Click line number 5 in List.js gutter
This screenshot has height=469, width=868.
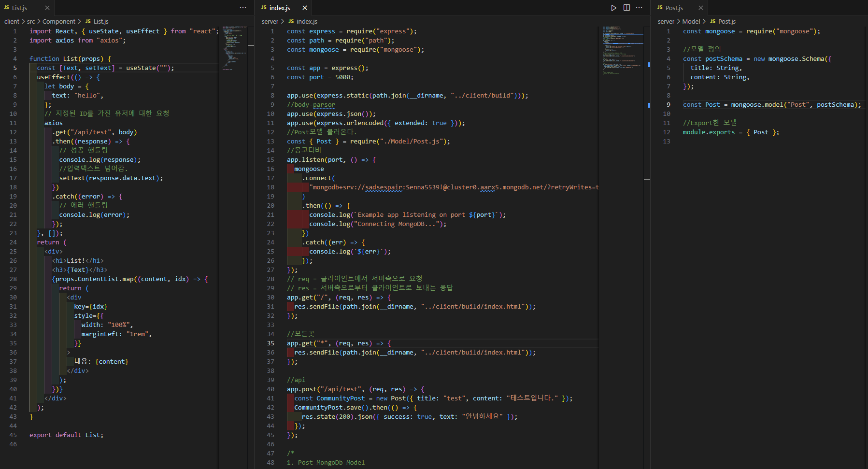[x=15, y=68]
